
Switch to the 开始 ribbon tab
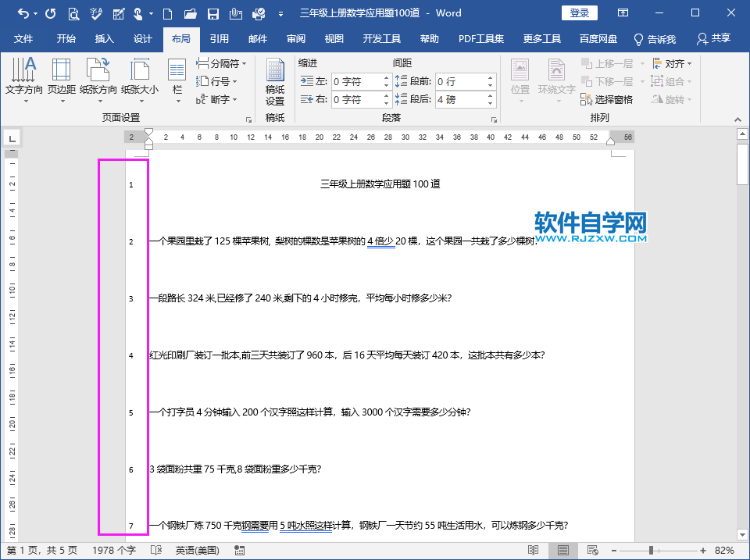tap(65, 37)
